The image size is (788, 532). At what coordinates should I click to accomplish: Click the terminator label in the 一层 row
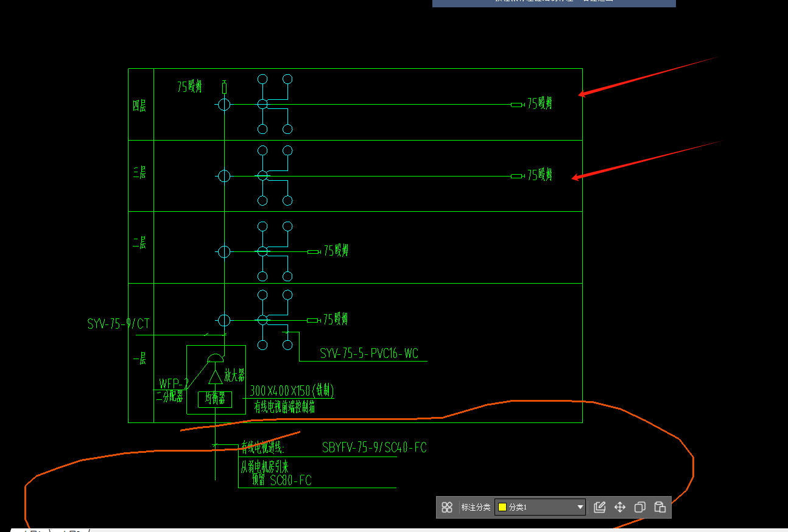336,319
